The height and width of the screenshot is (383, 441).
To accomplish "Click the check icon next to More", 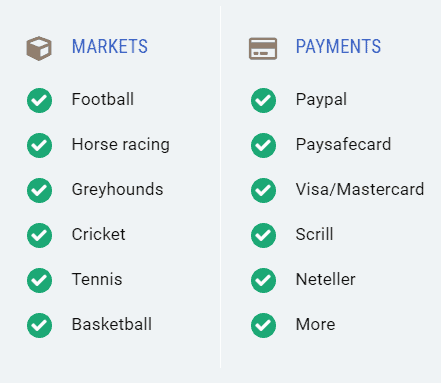I will coord(263,325).
